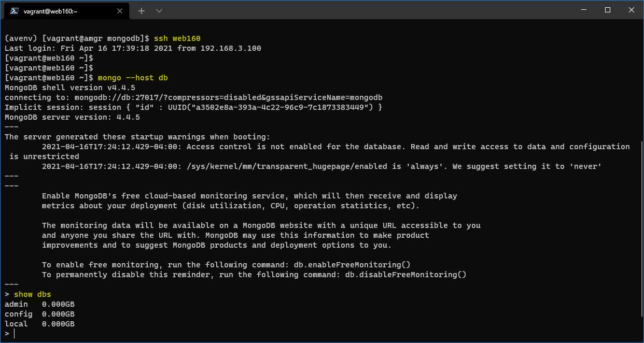This screenshot has height=343, width=644.
Task: Open a new tab with the plus button
Action: point(142,10)
